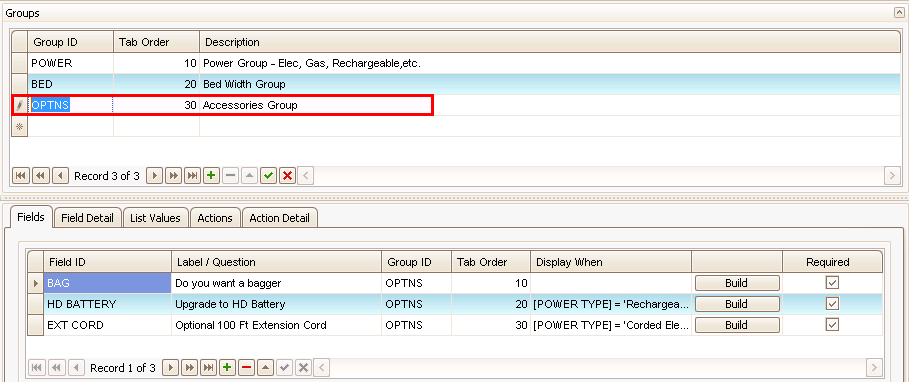Click the Label / Question column header
The width and height of the screenshot is (909, 382).
click(277, 262)
